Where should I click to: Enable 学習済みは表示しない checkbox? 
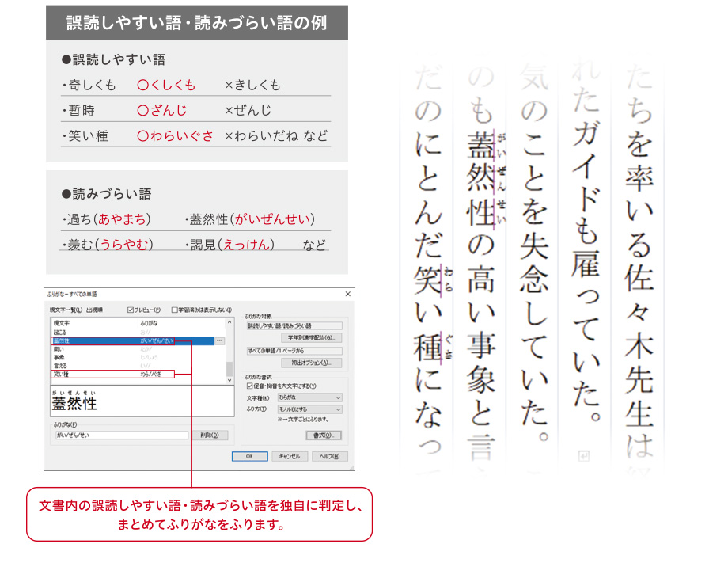coord(175,310)
